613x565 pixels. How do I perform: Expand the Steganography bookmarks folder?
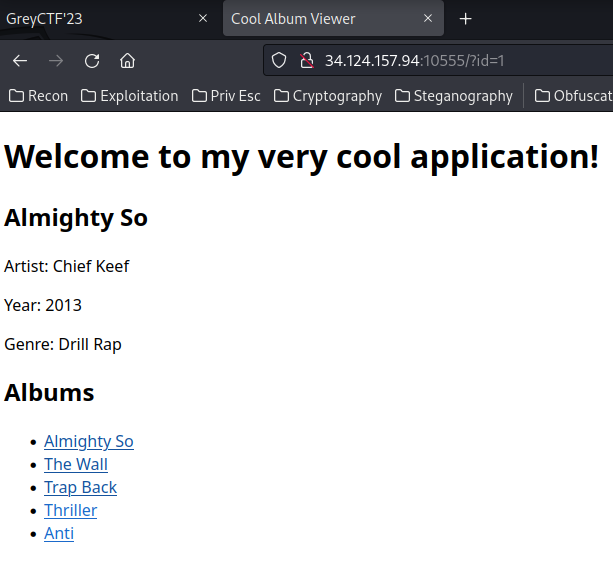(x=453, y=96)
